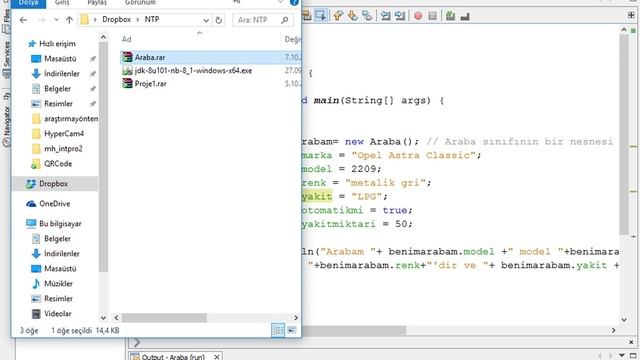Viewport: 640px width, 360px height.
Task: Click next bookmark icon in NetBeans toolbar
Action: [x=353, y=16]
